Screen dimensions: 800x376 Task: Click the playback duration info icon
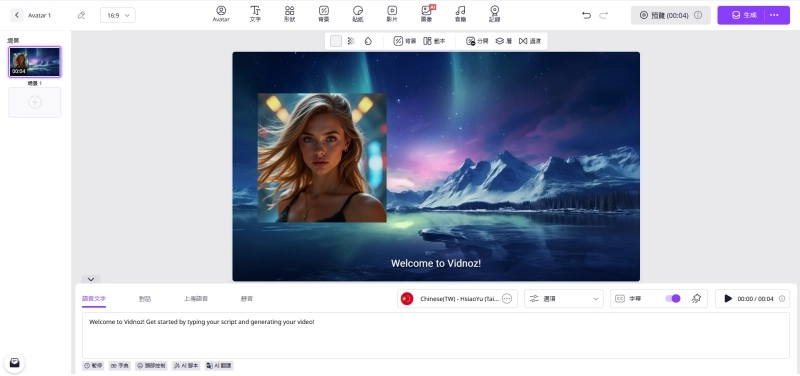782,298
